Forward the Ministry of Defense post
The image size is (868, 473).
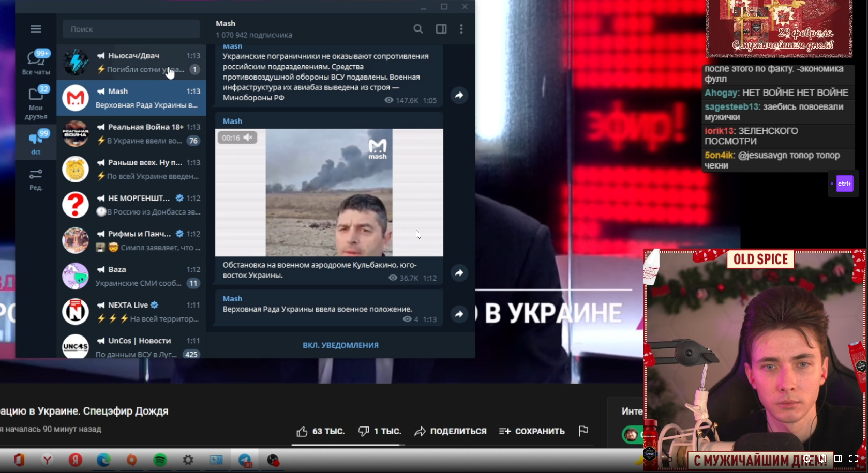(459, 95)
